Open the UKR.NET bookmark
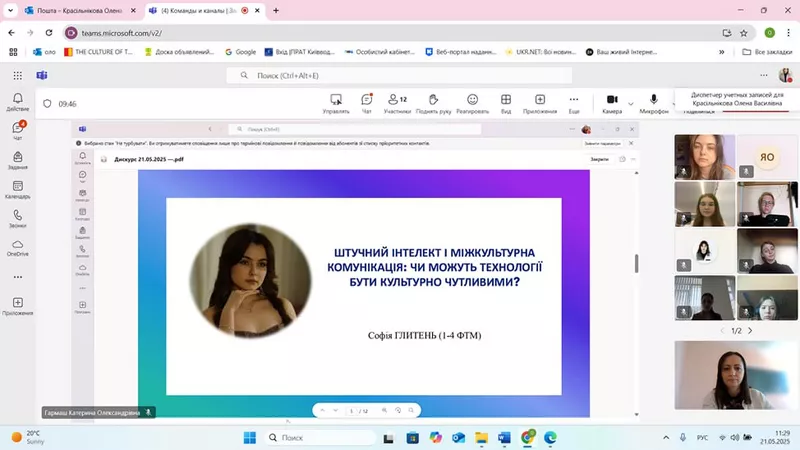 (540, 52)
